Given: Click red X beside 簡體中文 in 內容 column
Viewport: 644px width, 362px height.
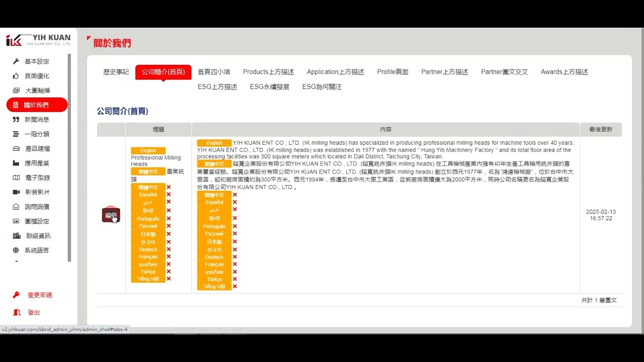Looking at the screenshot, I should coord(234,195).
